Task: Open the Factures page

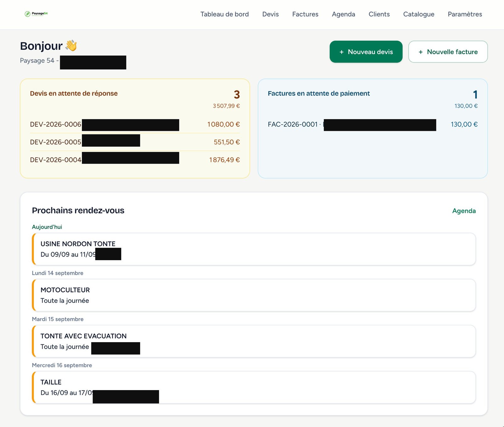Action: click(305, 14)
